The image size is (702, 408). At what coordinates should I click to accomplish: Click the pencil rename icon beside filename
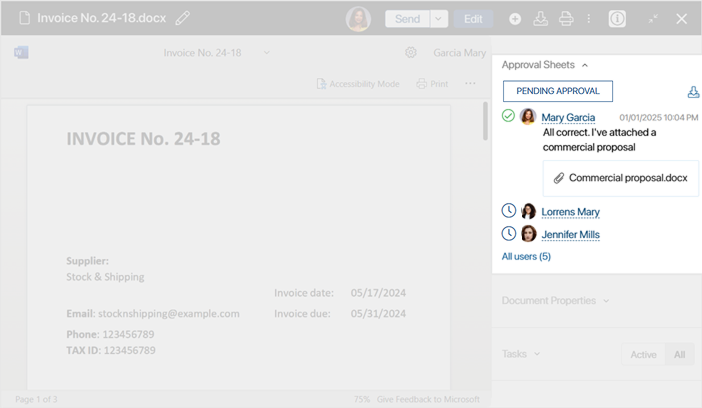[183, 18]
